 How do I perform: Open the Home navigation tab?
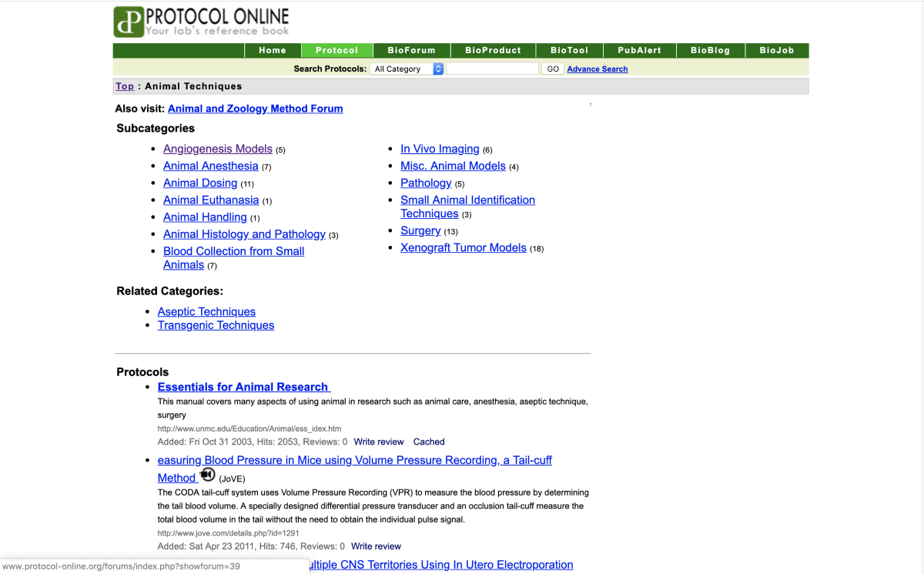tap(273, 50)
